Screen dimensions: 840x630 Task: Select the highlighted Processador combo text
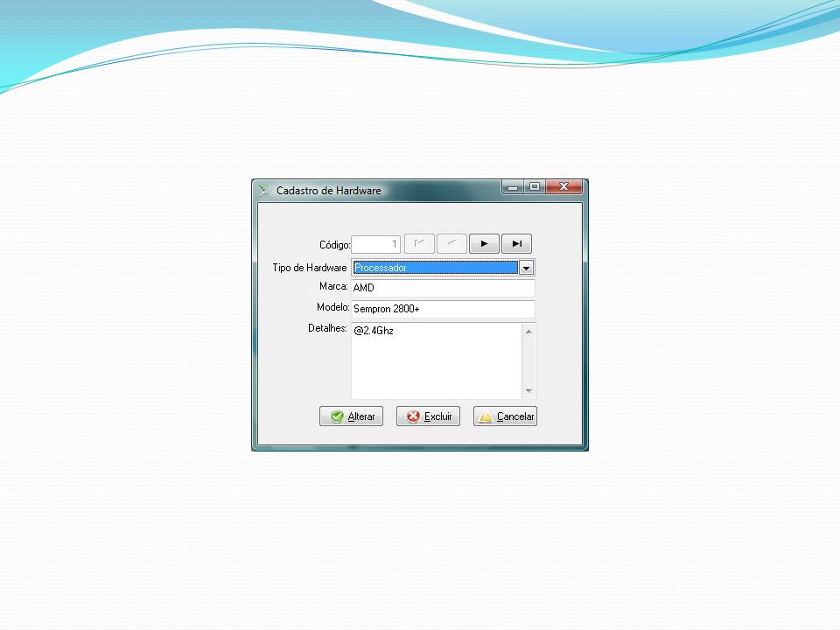(x=435, y=268)
